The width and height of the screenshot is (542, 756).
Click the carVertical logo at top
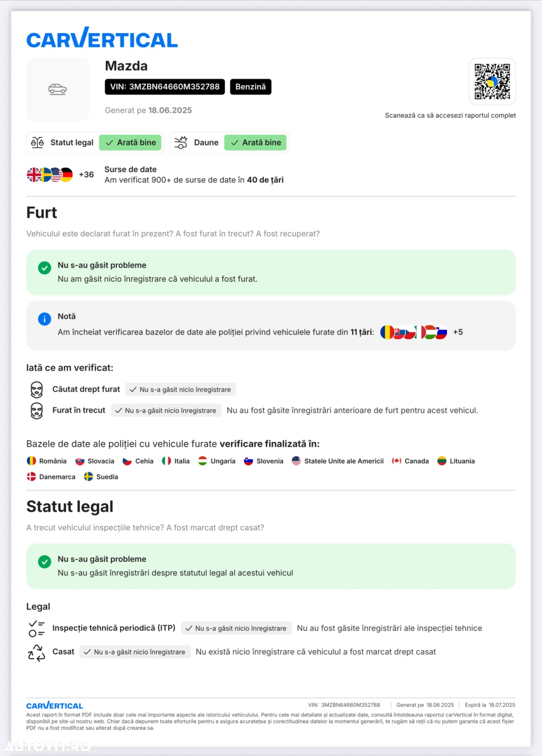(x=102, y=38)
